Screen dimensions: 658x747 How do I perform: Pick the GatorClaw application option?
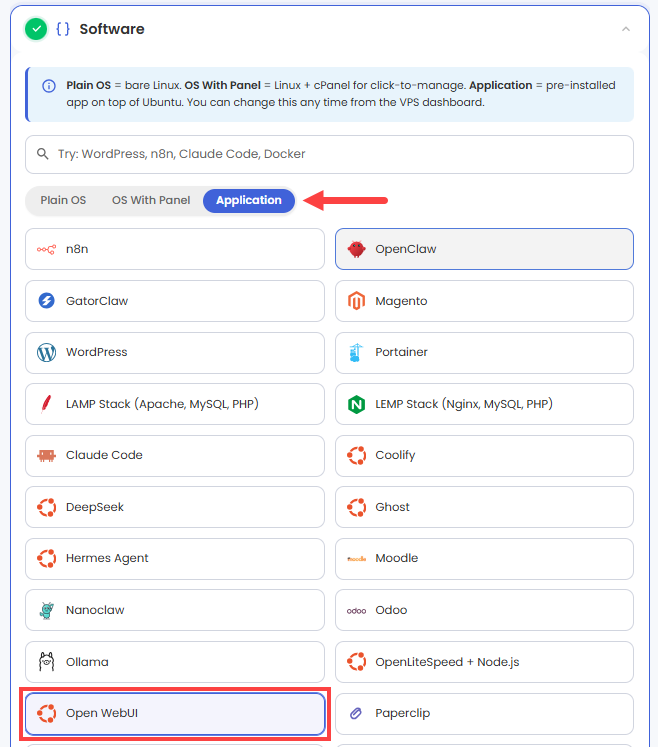[x=175, y=301]
